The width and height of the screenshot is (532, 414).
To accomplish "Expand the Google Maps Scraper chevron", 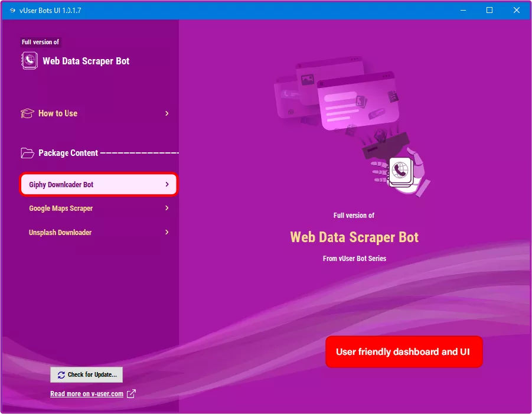I will pos(167,208).
